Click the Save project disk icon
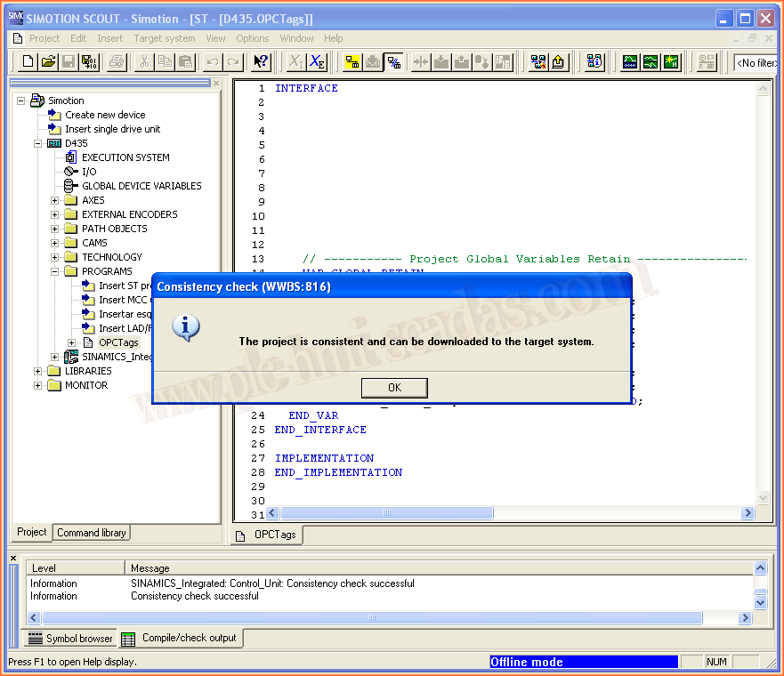This screenshot has width=784, height=676. [x=69, y=62]
